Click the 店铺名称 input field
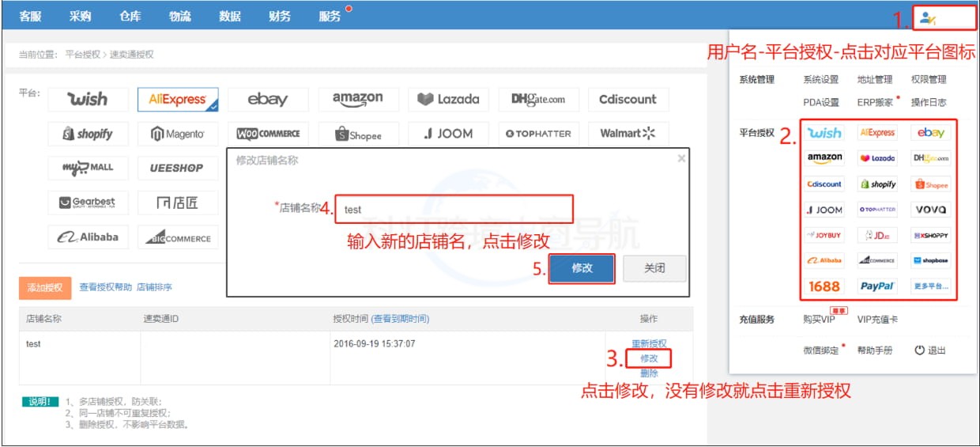The height and width of the screenshot is (447, 980). coord(454,210)
